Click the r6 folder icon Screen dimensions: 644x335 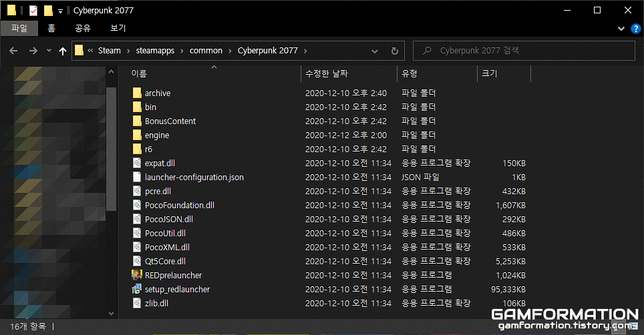click(137, 149)
